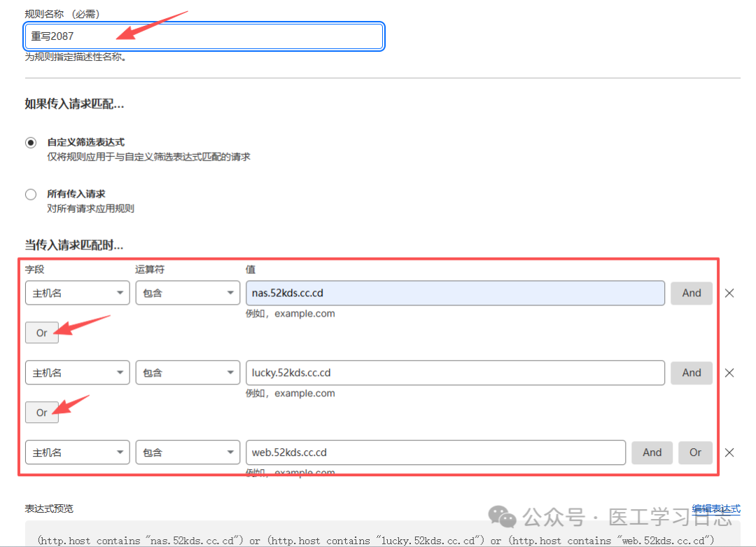Viewport: 756px width, 547px height.
Task: Open the edit expression link
Action: tap(715, 509)
